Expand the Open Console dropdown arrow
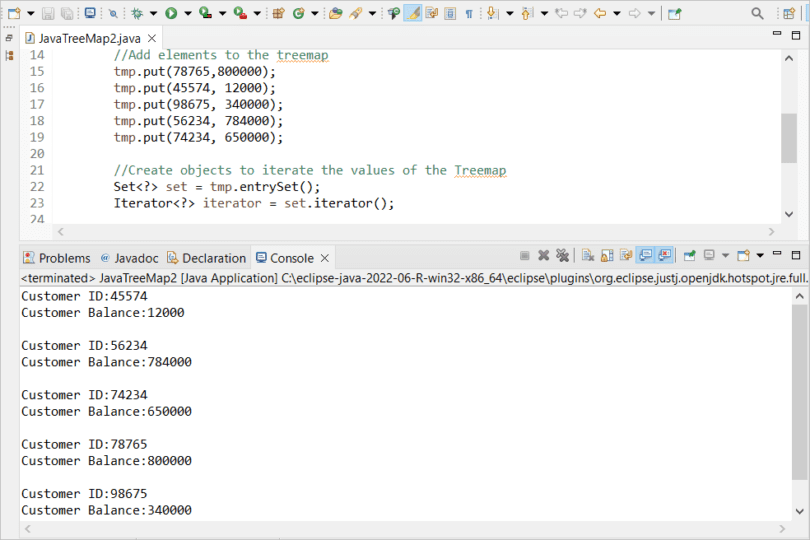The width and height of the screenshot is (810, 540). click(760, 255)
